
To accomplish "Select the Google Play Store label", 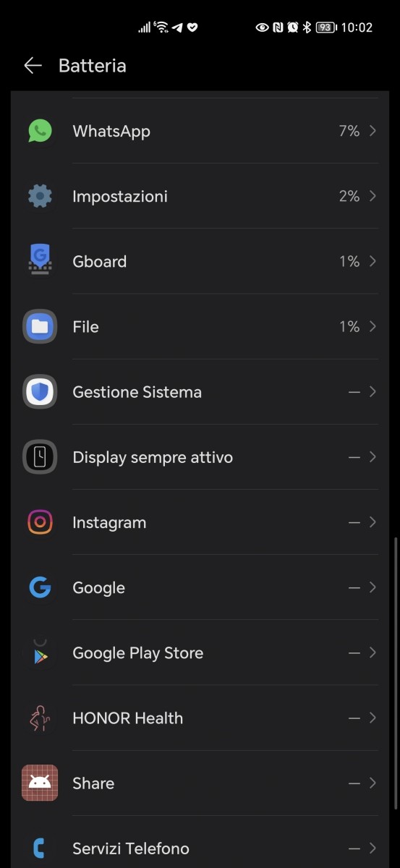I will [x=138, y=653].
